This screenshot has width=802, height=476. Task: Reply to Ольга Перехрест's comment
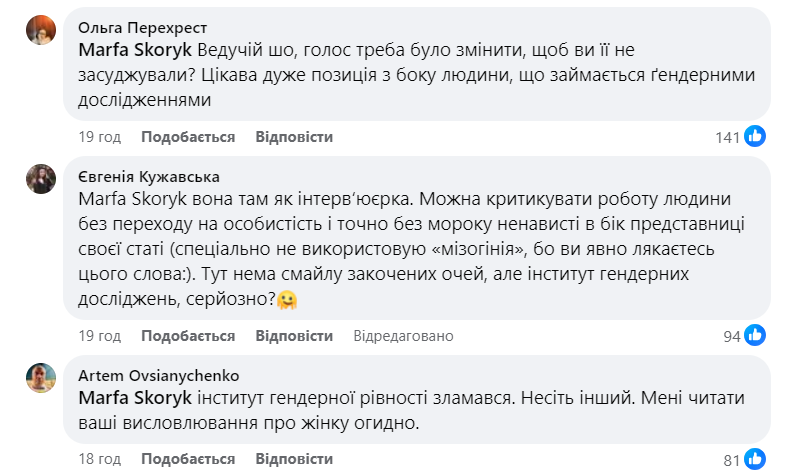pos(294,137)
